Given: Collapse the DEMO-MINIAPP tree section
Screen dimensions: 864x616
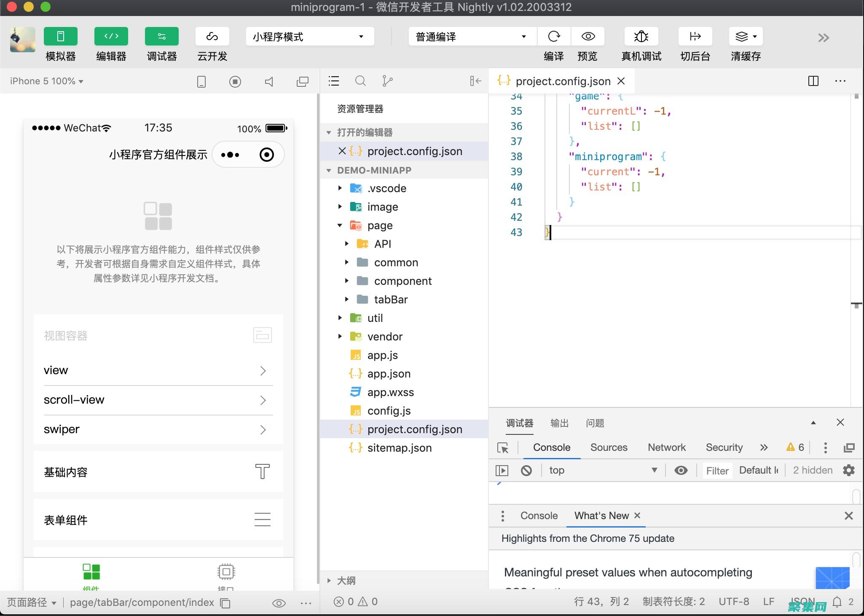Looking at the screenshot, I should pyautogui.click(x=330, y=170).
